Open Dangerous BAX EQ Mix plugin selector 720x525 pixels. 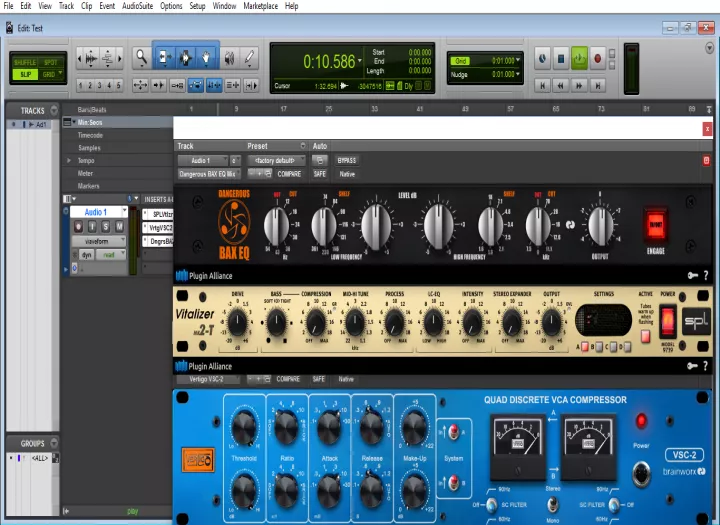point(208,174)
